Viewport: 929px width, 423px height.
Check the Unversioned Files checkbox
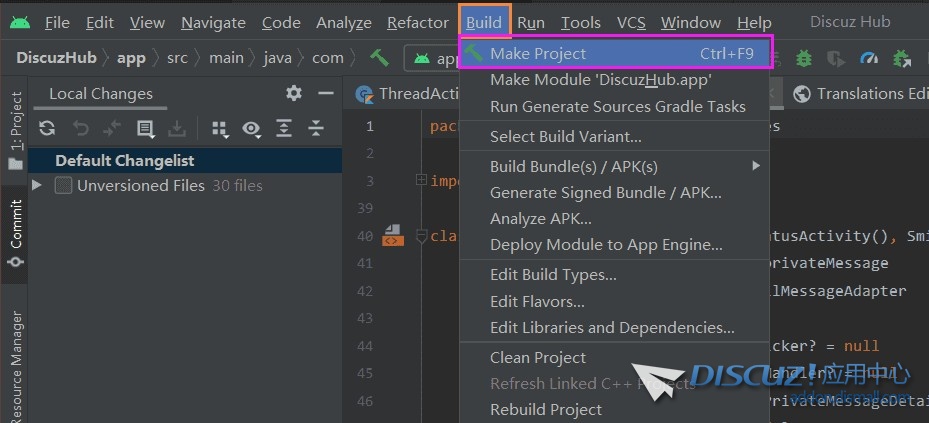pos(63,185)
